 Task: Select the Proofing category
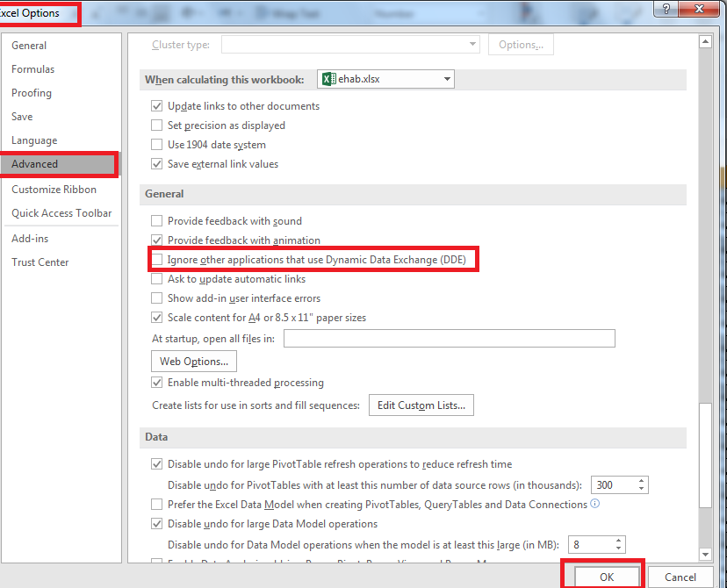click(x=32, y=93)
